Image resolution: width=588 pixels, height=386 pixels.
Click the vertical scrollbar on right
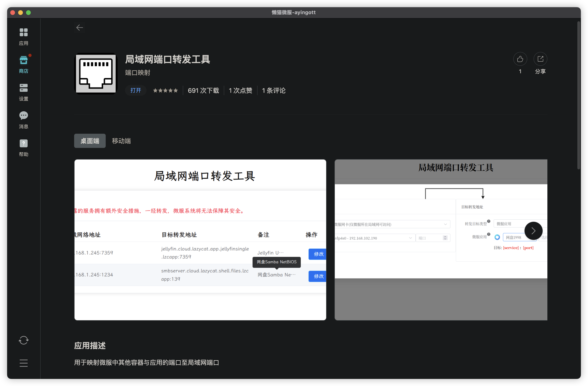pyautogui.click(x=579, y=95)
